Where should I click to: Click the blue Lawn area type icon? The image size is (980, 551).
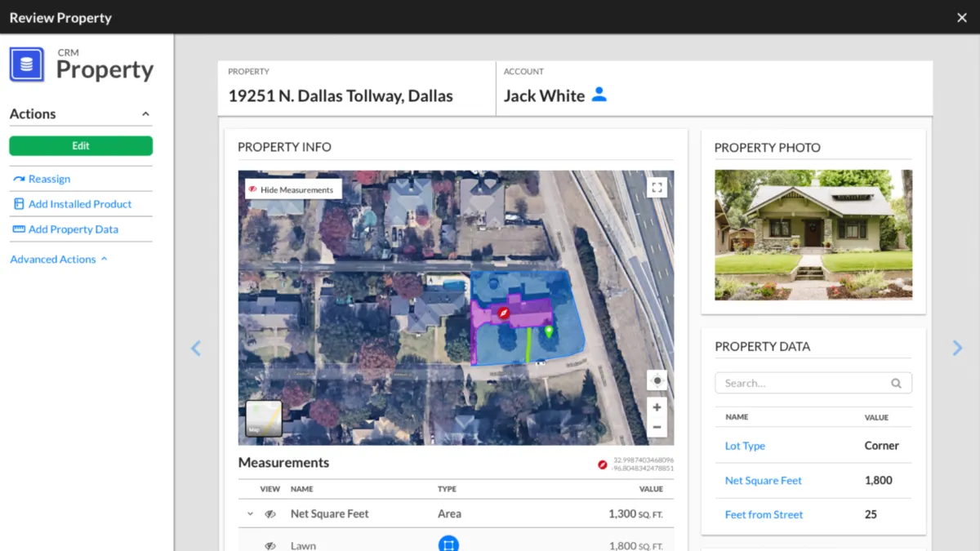[448, 544]
